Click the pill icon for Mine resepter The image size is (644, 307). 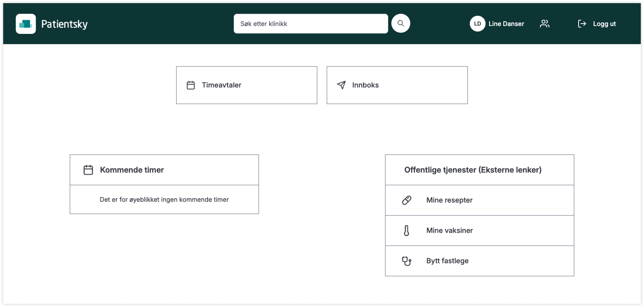(407, 200)
